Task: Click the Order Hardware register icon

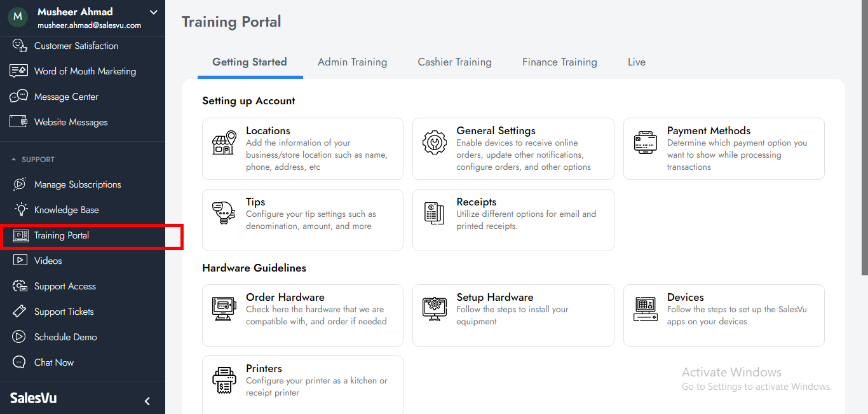Action: click(224, 309)
